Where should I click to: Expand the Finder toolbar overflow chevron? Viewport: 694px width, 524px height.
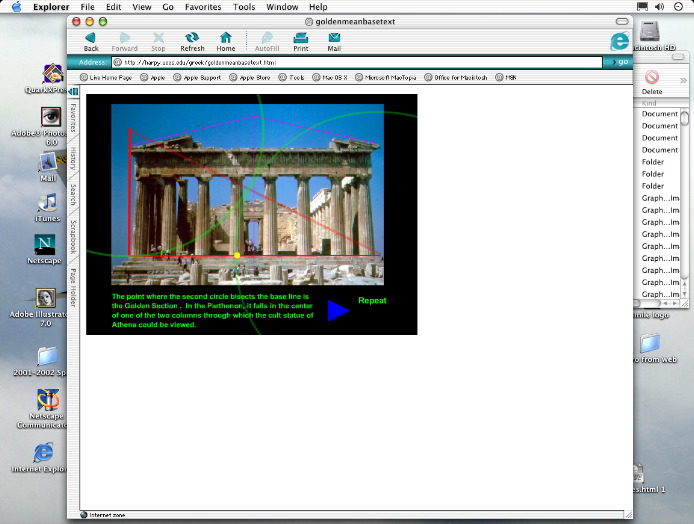point(683,80)
